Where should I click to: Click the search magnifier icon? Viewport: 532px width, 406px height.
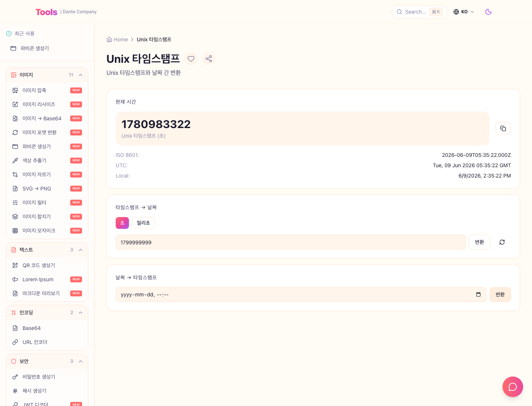click(x=399, y=12)
